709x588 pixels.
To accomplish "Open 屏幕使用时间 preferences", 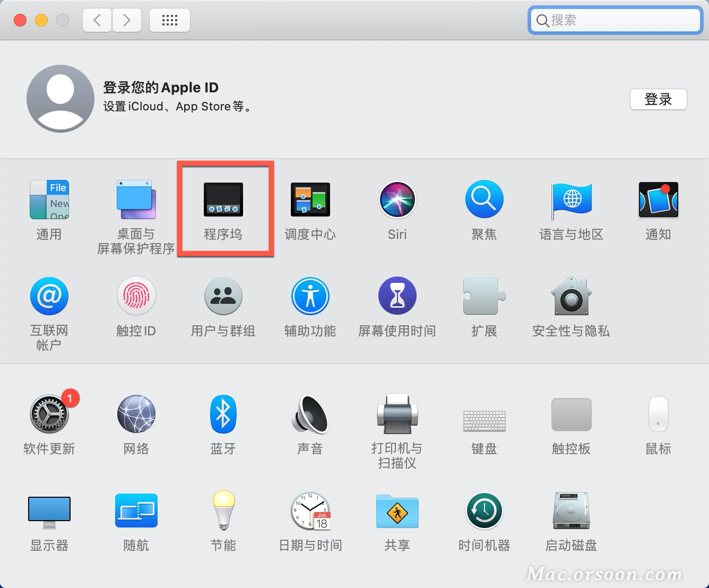I will pos(397,296).
